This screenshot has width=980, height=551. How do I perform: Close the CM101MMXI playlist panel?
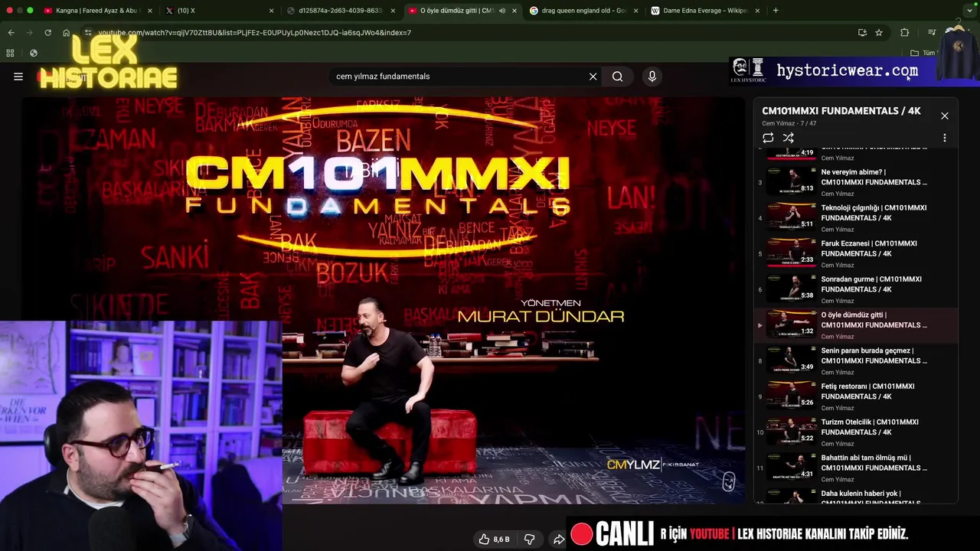(945, 116)
